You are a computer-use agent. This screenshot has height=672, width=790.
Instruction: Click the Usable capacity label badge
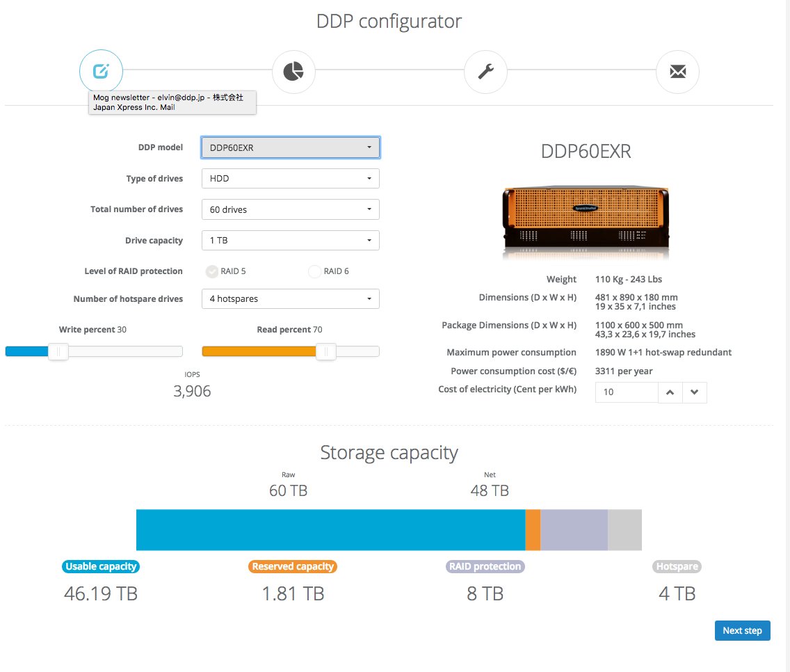click(x=101, y=567)
